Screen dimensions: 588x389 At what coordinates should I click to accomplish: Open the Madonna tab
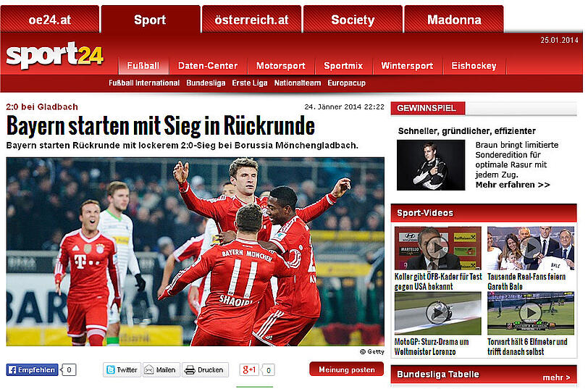[454, 19]
